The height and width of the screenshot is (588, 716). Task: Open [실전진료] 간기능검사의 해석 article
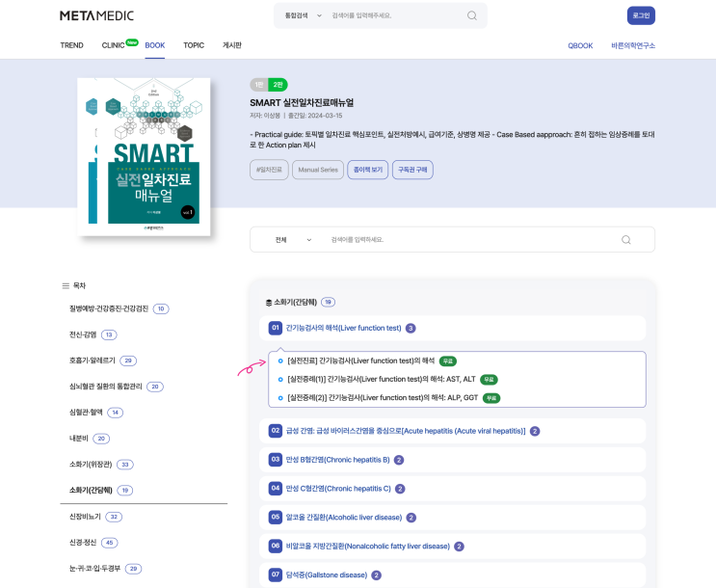point(360,361)
